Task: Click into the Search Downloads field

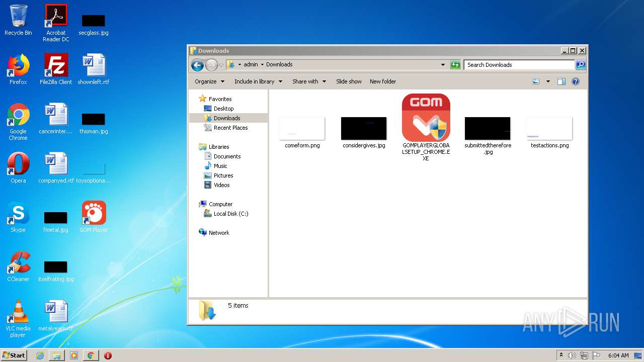Action: pyautogui.click(x=520, y=65)
